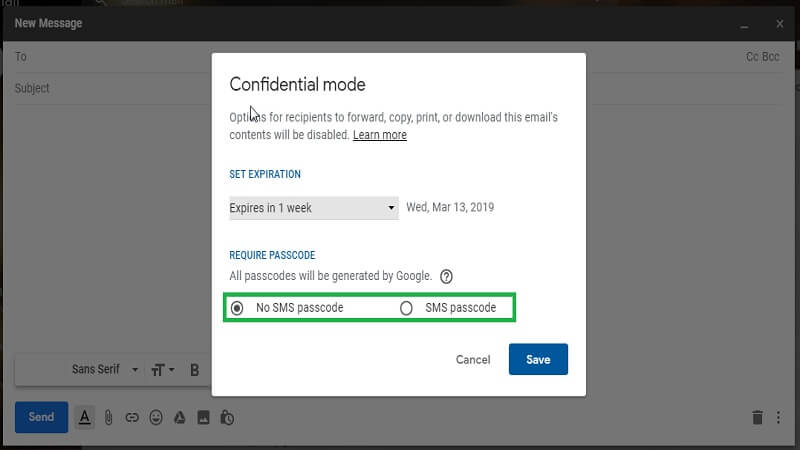Open the Learn more link
Screen dimensions: 800x450
[x=380, y=135]
